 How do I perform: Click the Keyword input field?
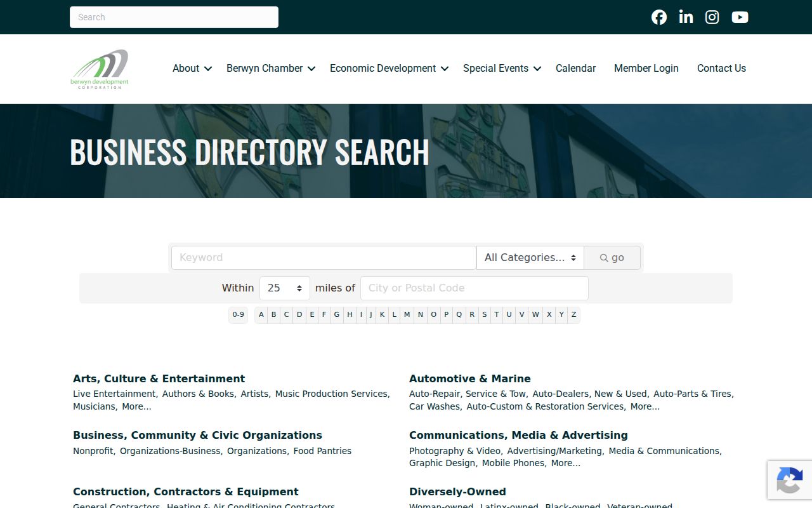click(x=324, y=258)
